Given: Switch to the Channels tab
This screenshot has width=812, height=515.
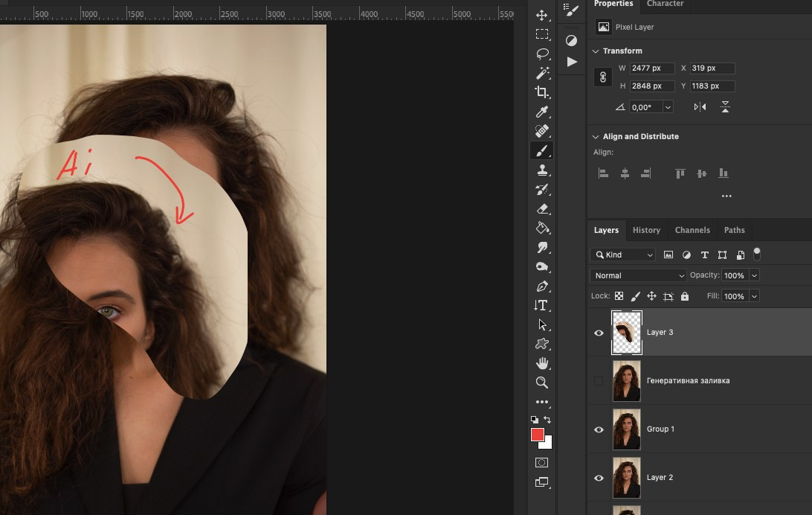Looking at the screenshot, I should [x=692, y=230].
